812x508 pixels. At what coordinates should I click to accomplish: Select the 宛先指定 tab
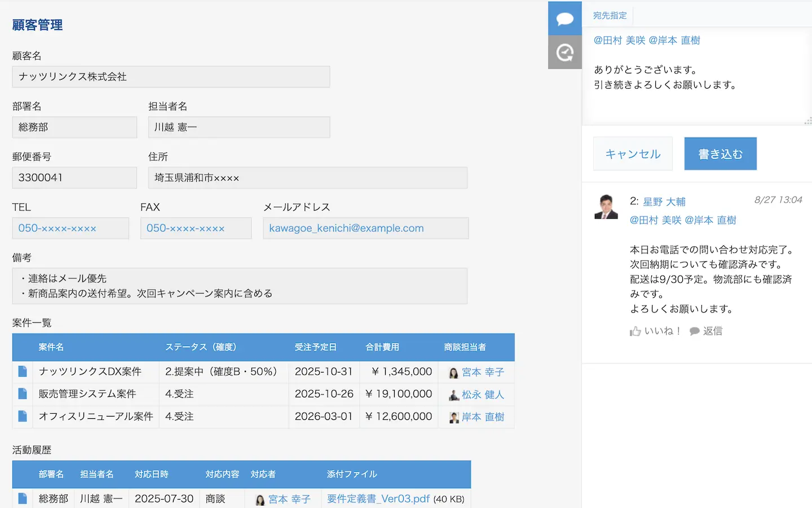(x=610, y=16)
